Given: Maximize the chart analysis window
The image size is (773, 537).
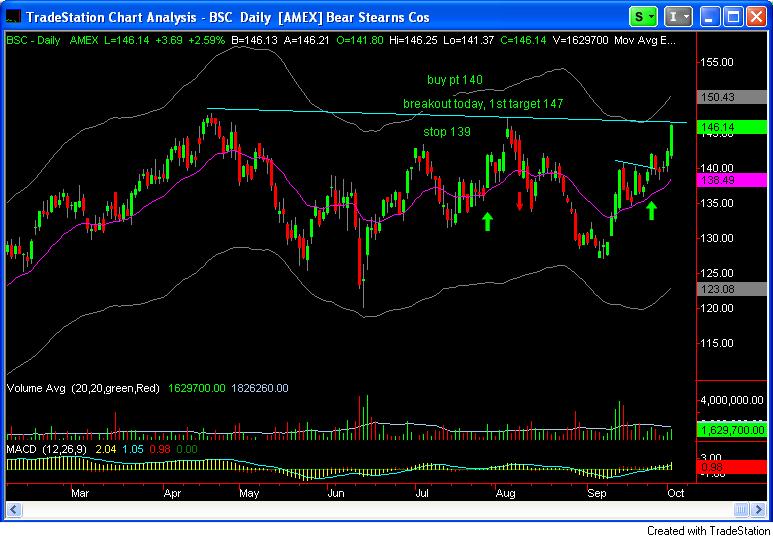Looking at the screenshot, I should pyautogui.click(x=733, y=17).
